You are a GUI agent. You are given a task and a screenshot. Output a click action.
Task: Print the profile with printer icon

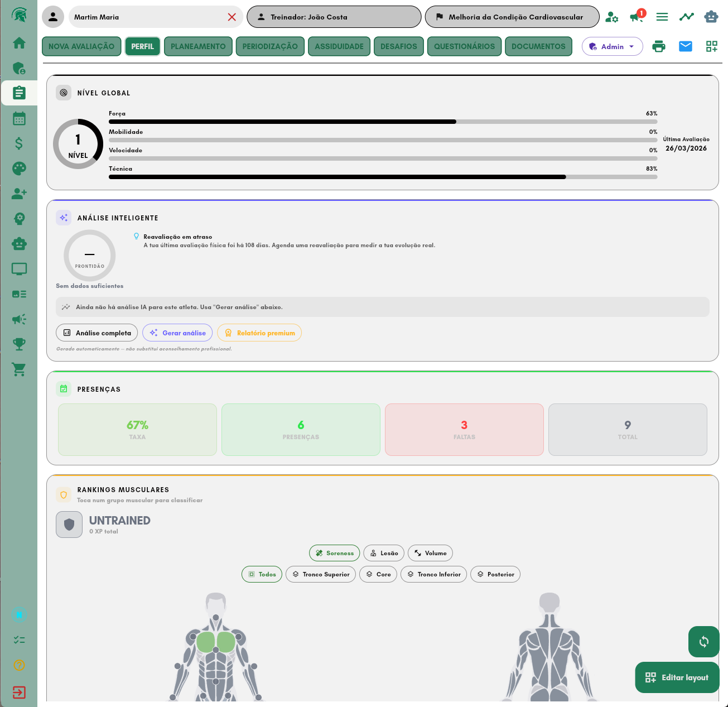(x=659, y=46)
